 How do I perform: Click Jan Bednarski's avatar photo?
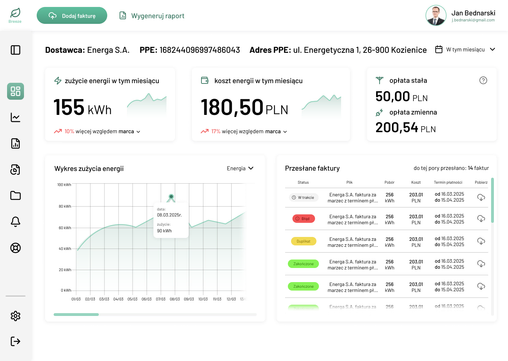[x=436, y=15]
